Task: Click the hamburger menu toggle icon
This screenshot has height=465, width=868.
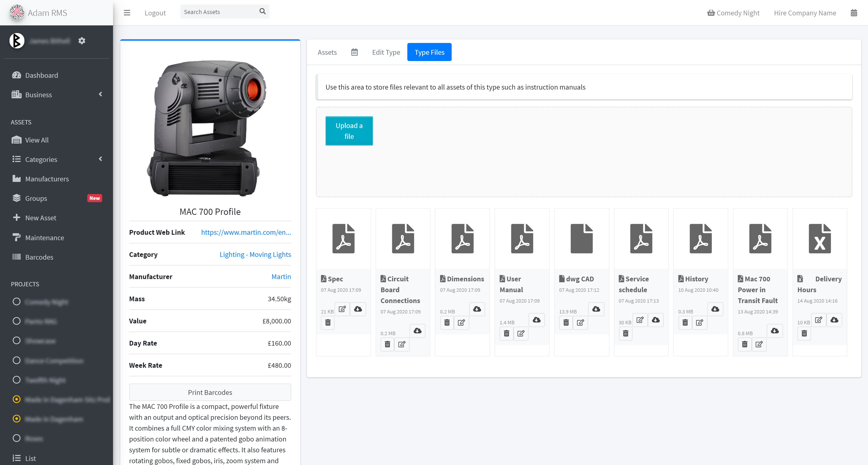Action: 127,13
